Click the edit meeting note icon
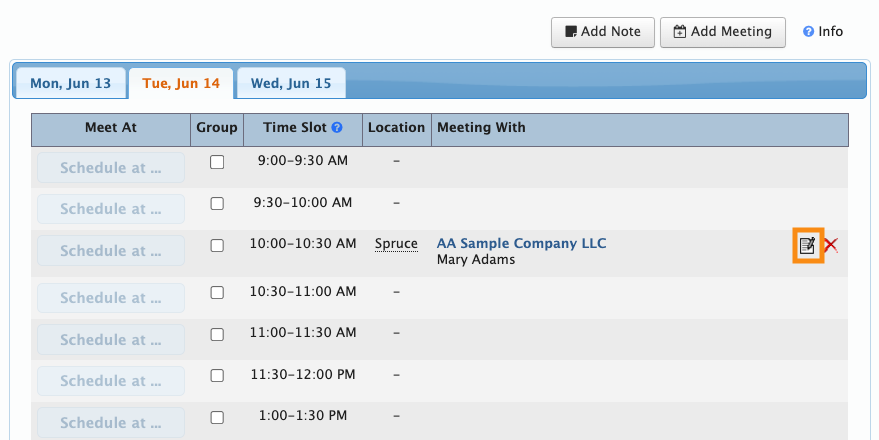This screenshot has width=879, height=440. coord(807,245)
